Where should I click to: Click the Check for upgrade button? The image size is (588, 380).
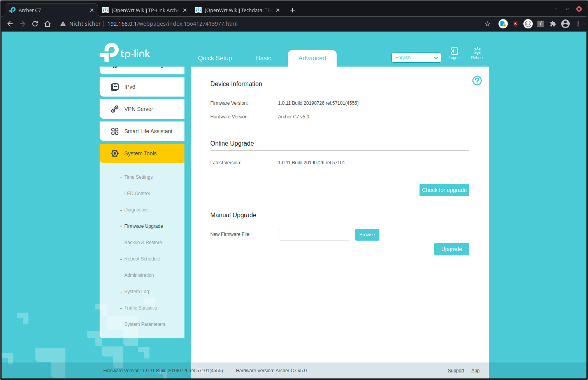tap(444, 190)
